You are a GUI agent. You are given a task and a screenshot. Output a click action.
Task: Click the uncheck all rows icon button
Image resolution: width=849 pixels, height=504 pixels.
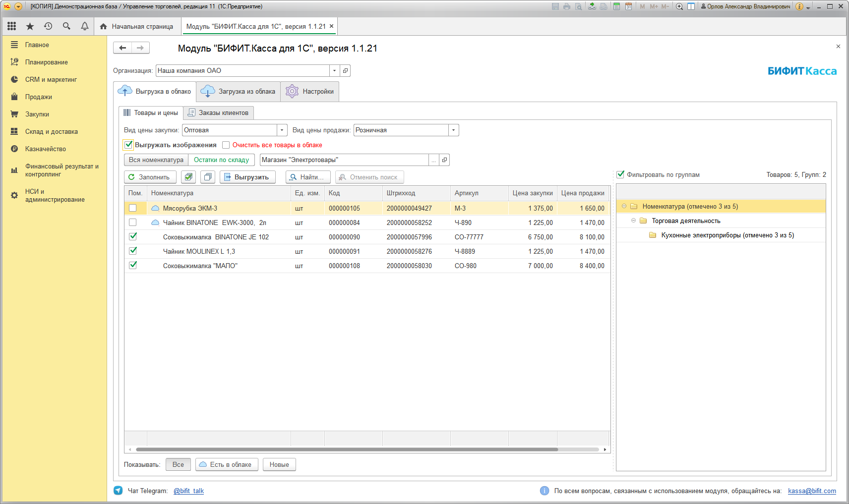coord(208,177)
